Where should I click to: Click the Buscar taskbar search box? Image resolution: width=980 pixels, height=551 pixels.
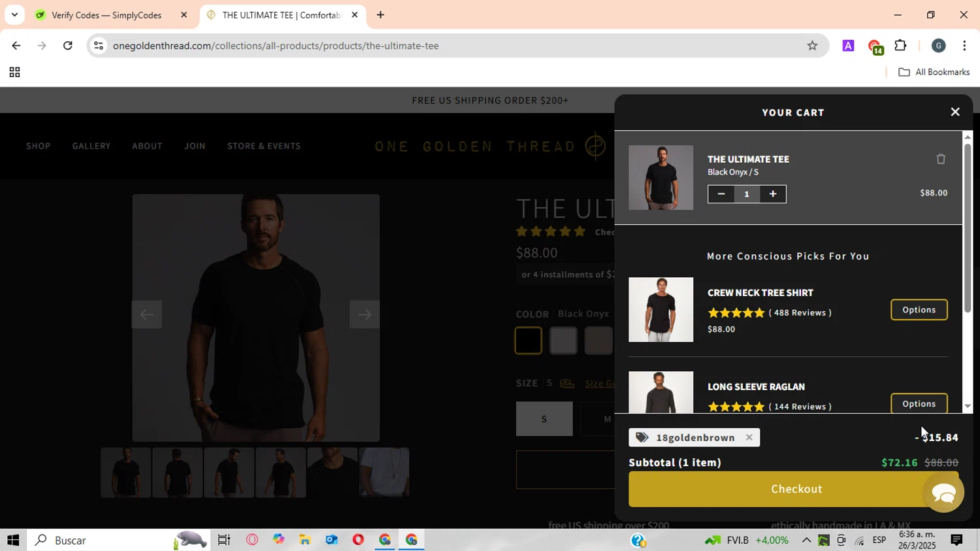pos(118,541)
